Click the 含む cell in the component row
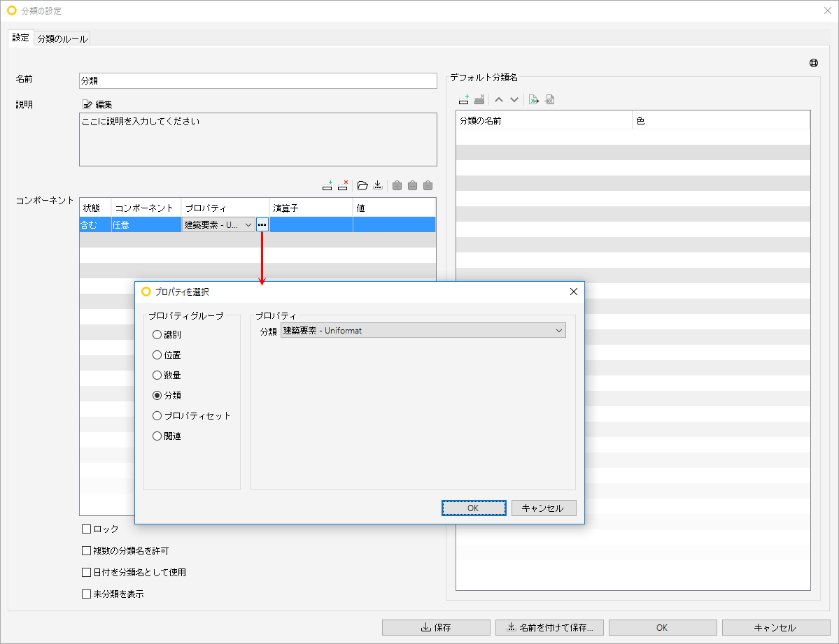This screenshot has width=839, height=644. point(95,224)
